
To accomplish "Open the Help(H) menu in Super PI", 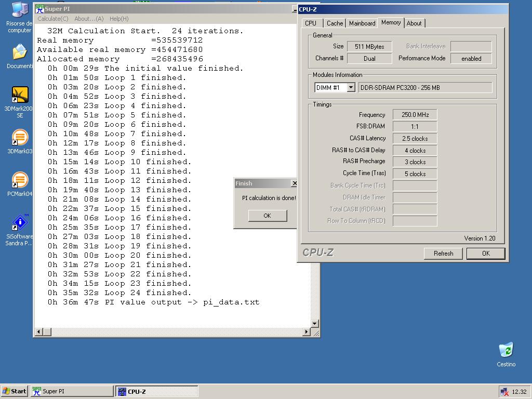I will point(119,19).
